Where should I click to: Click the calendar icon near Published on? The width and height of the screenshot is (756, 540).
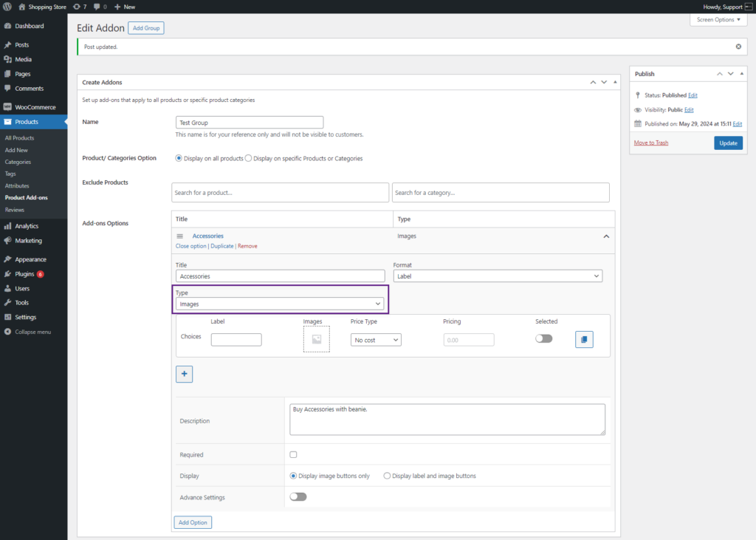pos(638,123)
